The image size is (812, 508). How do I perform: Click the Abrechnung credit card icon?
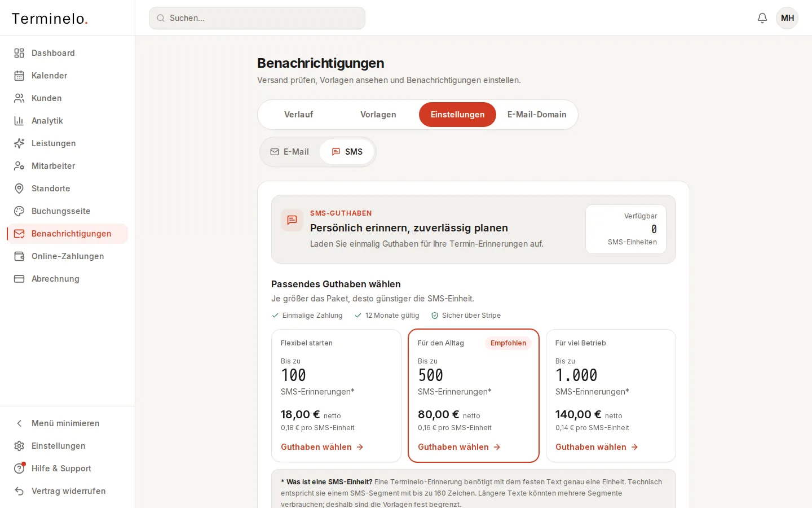[19, 279]
